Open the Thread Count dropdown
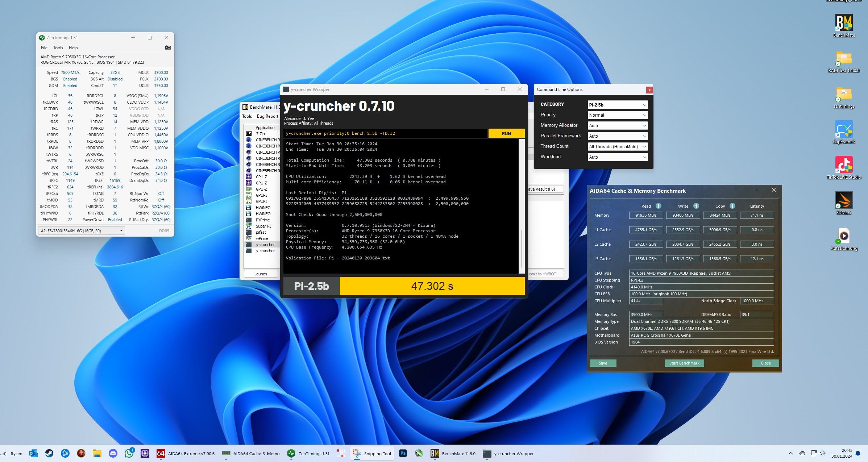Viewport: 868px width, 462px height. pos(617,147)
